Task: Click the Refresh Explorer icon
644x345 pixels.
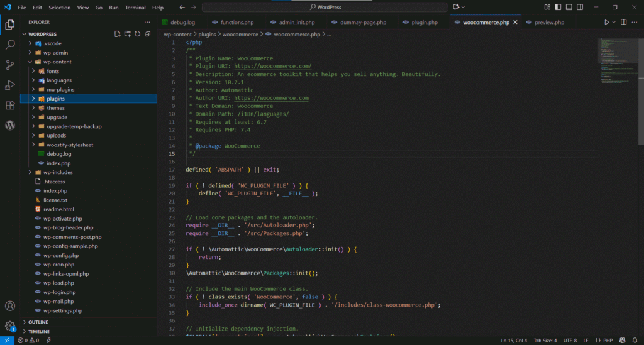Action: 137,34
